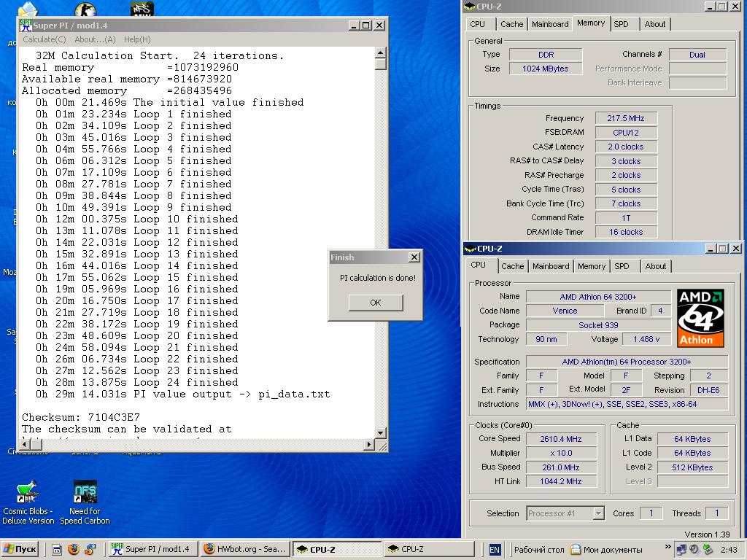
Task: Open the About tab in lower CPU-Z window
Action: (x=656, y=266)
